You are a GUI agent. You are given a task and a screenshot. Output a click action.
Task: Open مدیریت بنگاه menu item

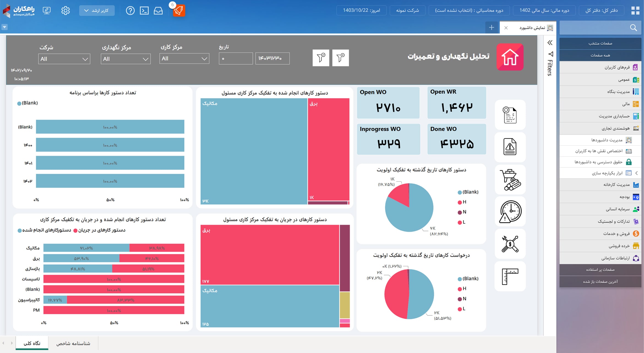pos(600,92)
